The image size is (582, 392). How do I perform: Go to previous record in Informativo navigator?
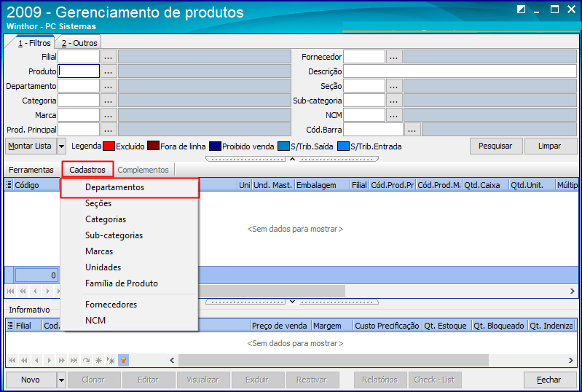tap(36, 360)
